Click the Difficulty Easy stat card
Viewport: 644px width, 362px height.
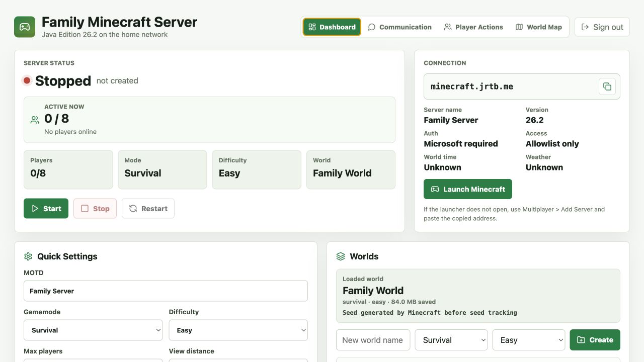coord(257,169)
